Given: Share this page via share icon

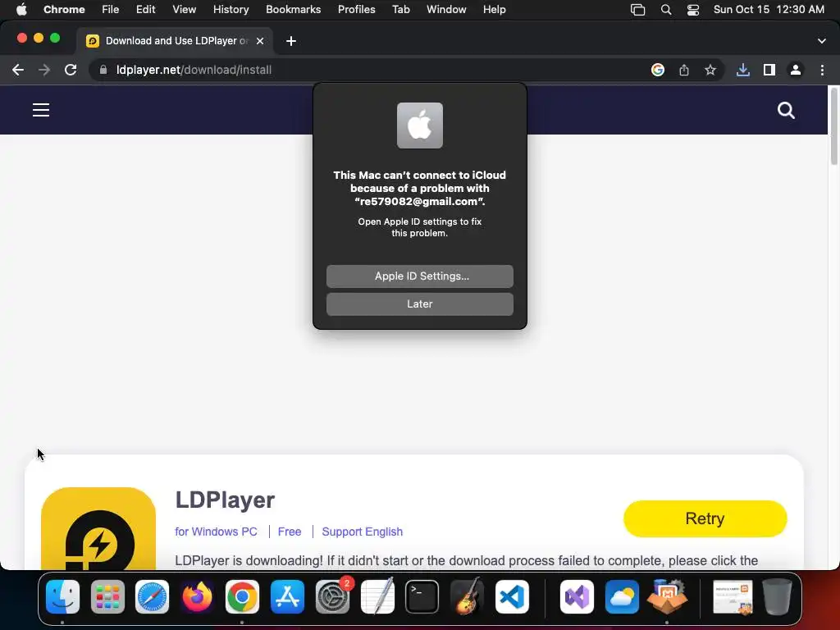Looking at the screenshot, I should pyautogui.click(x=684, y=70).
